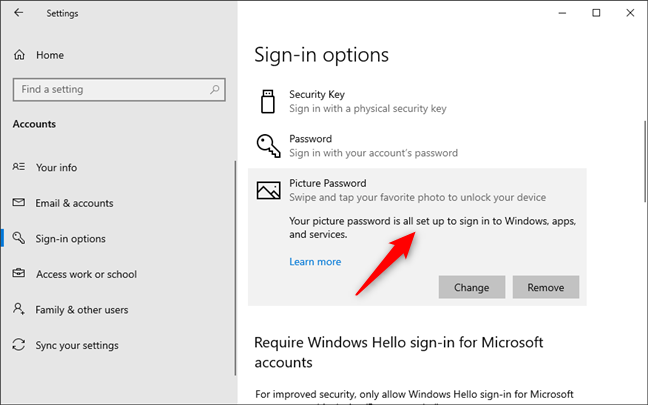The image size is (648, 405).
Task: Click the Find a setting search box
Action: pos(119,89)
